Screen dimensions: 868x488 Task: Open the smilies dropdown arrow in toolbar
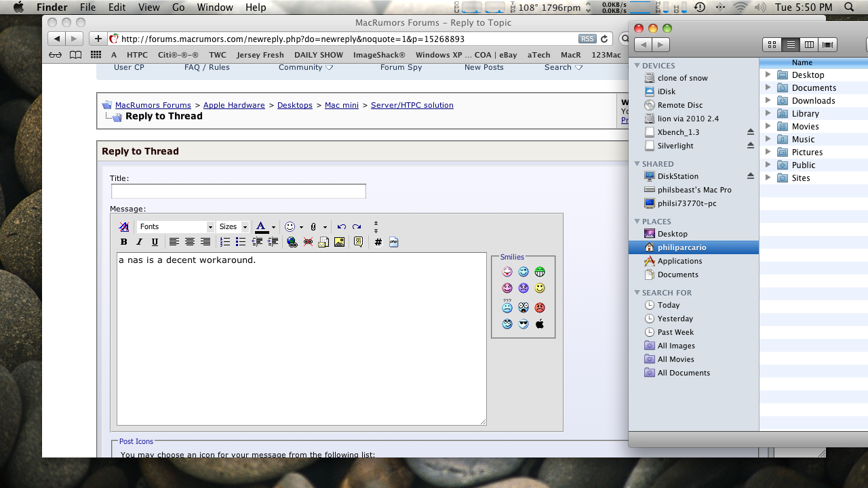click(301, 227)
